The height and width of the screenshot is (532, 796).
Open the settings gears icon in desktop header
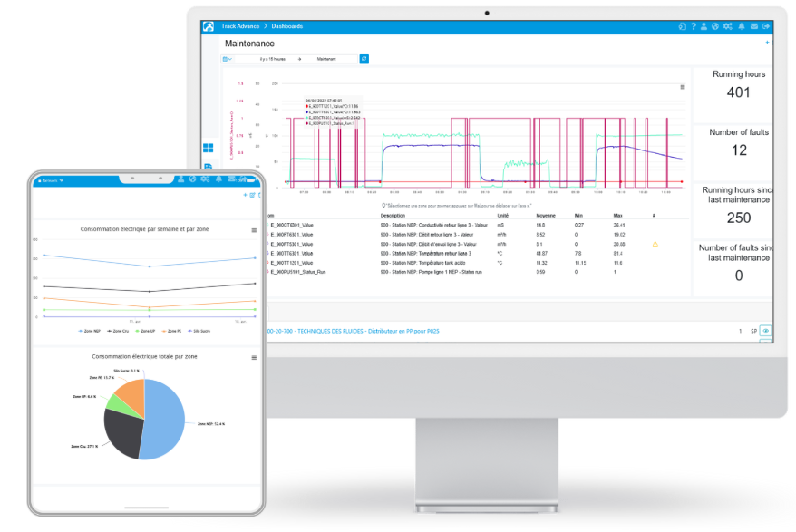(x=728, y=26)
